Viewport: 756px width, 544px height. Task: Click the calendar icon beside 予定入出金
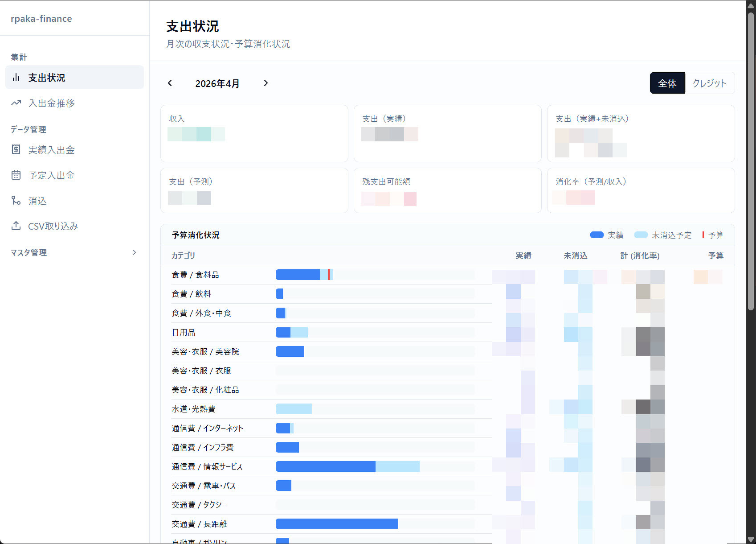coord(16,175)
